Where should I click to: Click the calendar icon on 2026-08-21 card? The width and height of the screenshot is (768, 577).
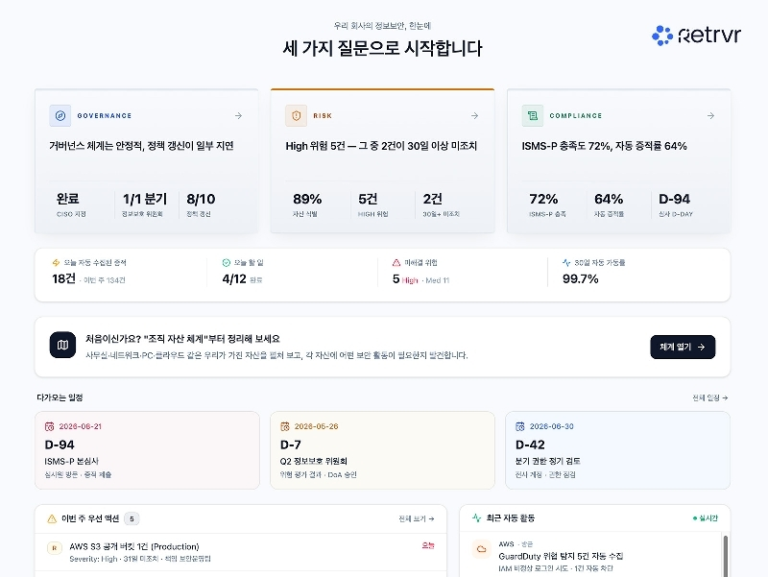pyautogui.click(x=49, y=426)
